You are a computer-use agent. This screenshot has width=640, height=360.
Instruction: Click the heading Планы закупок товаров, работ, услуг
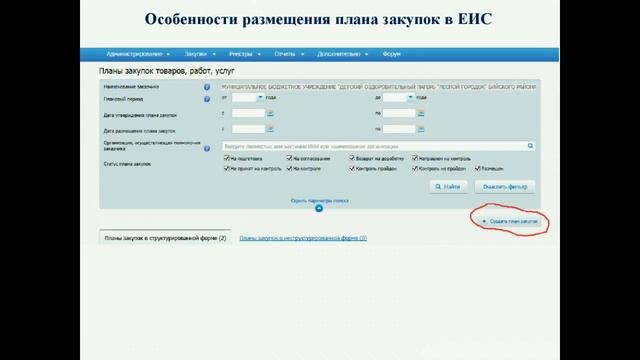(x=167, y=71)
